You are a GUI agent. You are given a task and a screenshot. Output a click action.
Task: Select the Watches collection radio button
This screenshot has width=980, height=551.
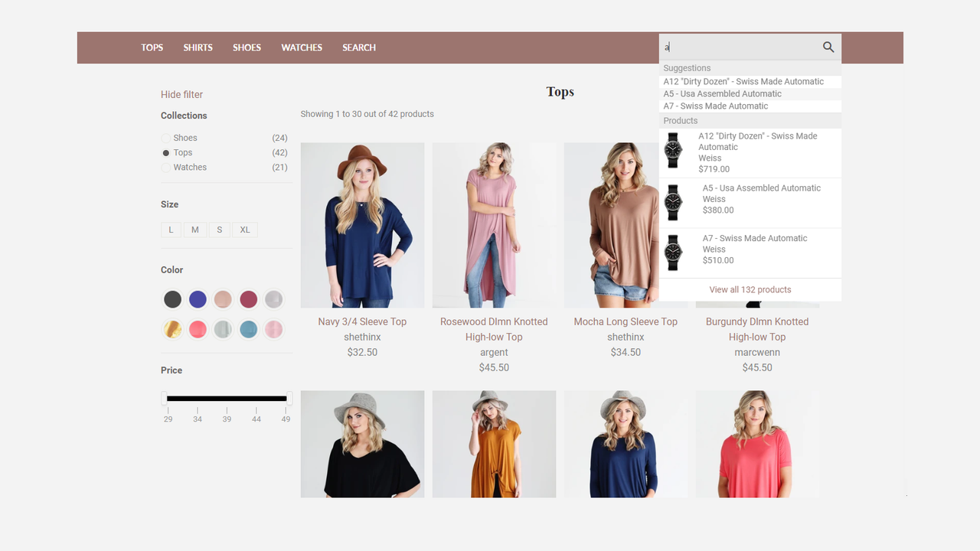pyautogui.click(x=166, y=168)
